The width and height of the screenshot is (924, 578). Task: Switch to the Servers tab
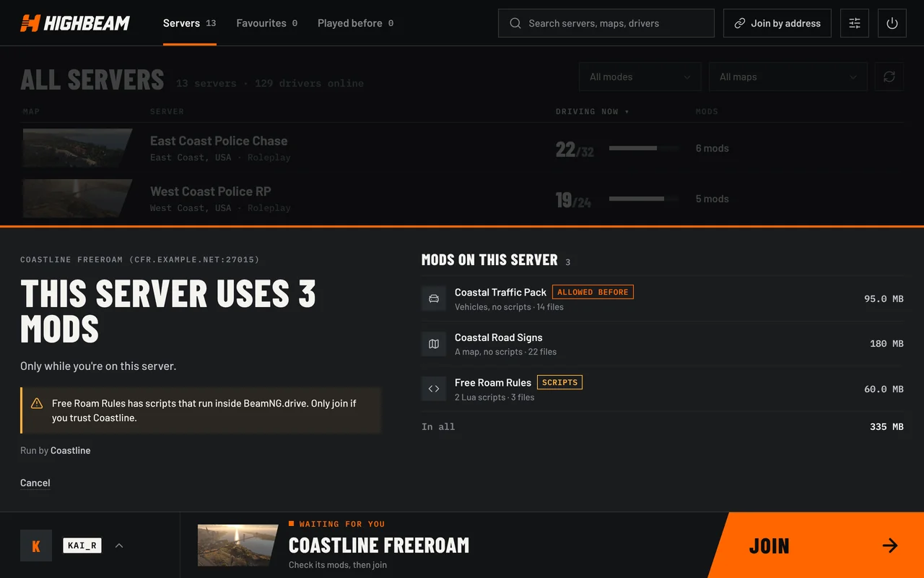[x=190, y=23]
